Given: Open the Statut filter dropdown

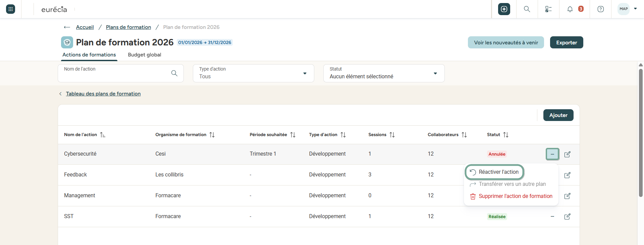Looking at the screenshot, I should point(384,73).
